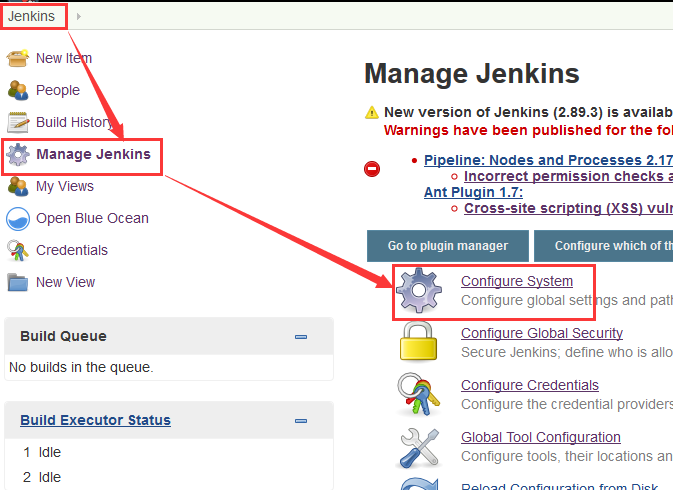The image size is (673, 490).
Task: Click executor row '2 Idle'
Action: coord(42,477)
